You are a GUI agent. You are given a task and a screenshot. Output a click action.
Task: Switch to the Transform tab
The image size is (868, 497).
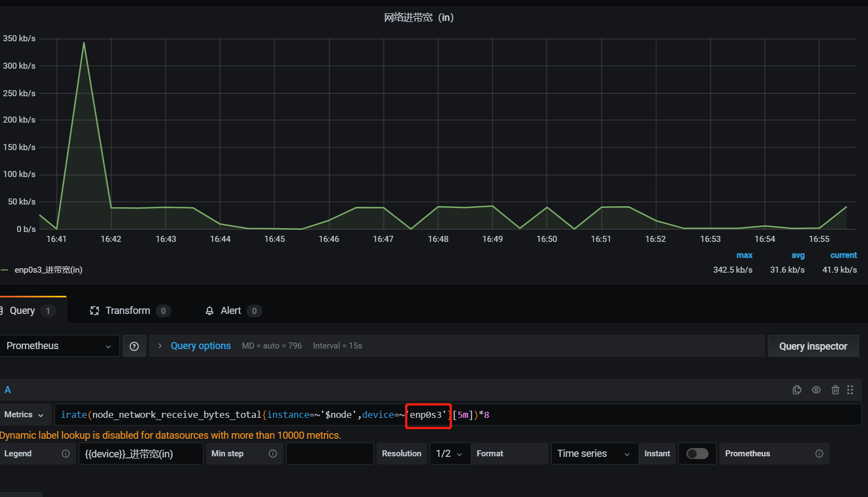click(130, 311)
